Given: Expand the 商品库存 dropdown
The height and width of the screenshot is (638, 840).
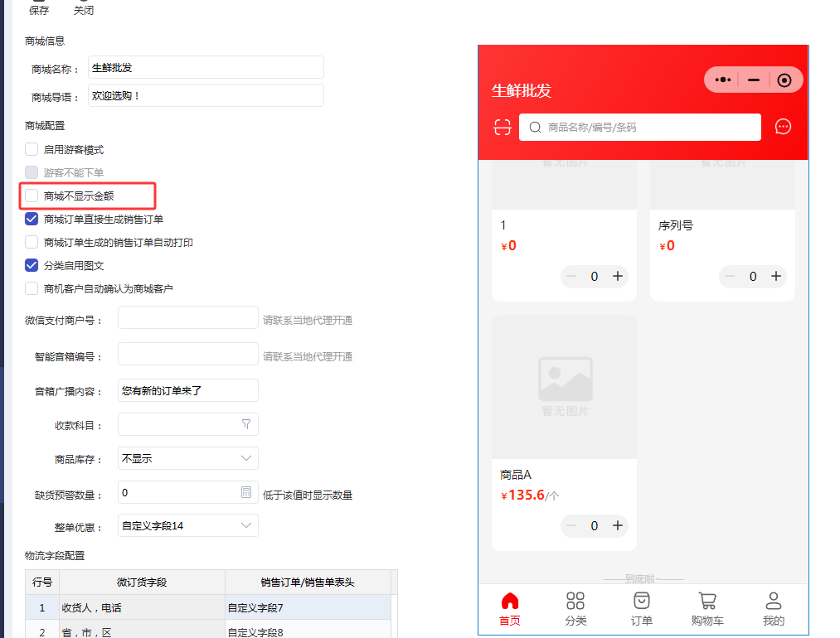Looking at the screenshot, I should point(246,458).
